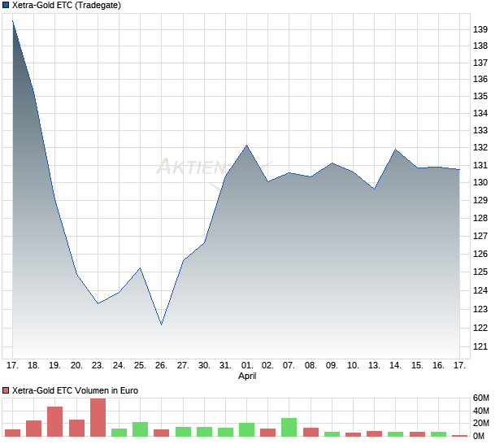
Task: Click the '23.' date label
Action: [x=98, y=366]
